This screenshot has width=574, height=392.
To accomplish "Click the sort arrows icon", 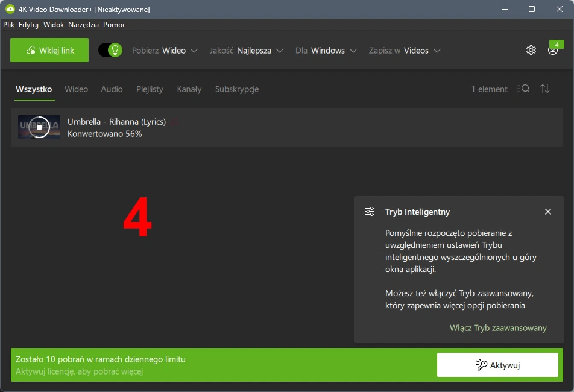I will coord(544,89).
